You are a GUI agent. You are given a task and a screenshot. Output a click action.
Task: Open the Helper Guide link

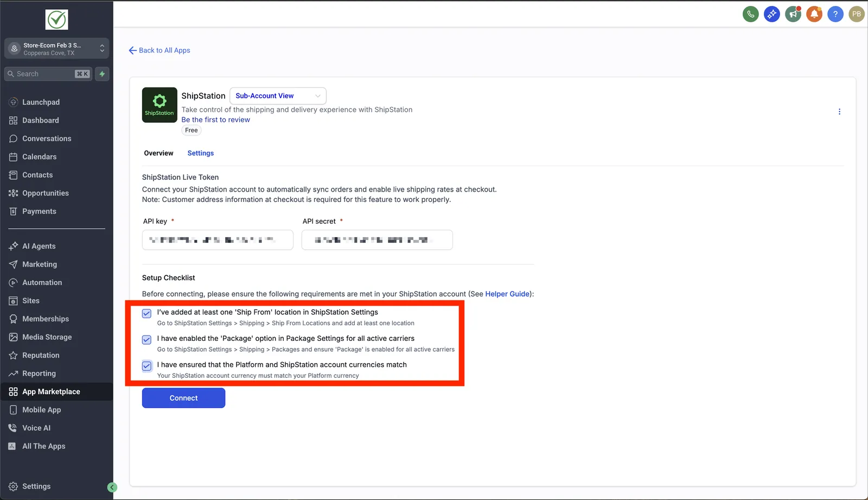point(507,294)
